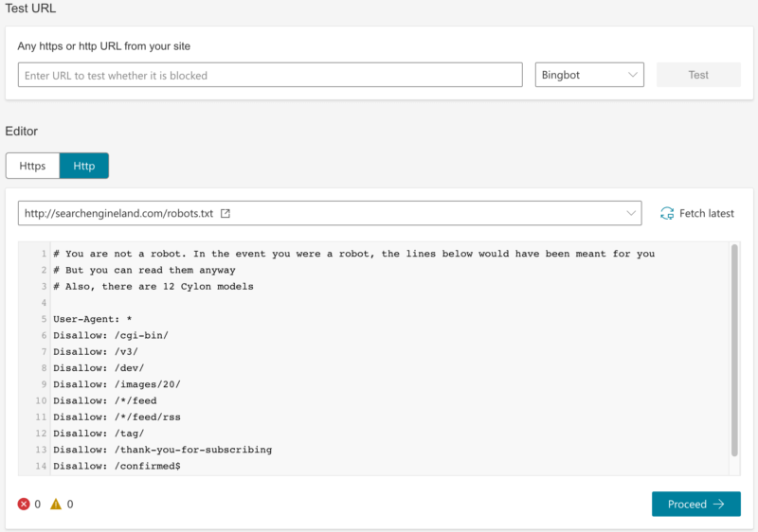758x532 pixels.
Task: Click Fetch latest link text
Action: tap(706, 214)
